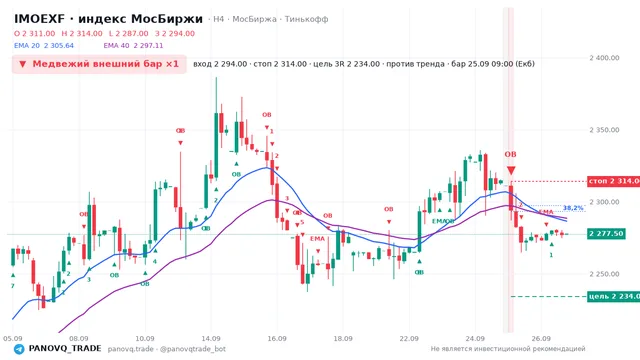
Task: Click the open value 'O 2 311.00'
Action: coord(34,33)
